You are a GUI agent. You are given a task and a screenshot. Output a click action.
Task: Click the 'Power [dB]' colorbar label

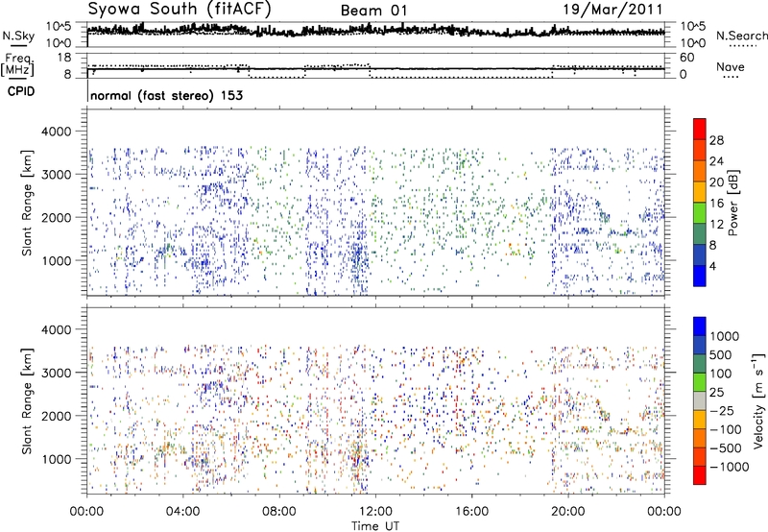(x=732, y=203)
